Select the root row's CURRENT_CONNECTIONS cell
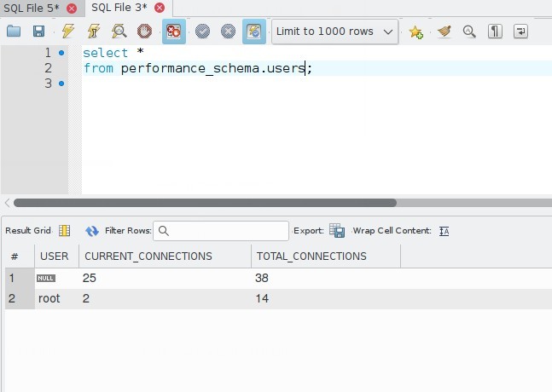Viewport: 552px width, 392px height. click(165, 298)
